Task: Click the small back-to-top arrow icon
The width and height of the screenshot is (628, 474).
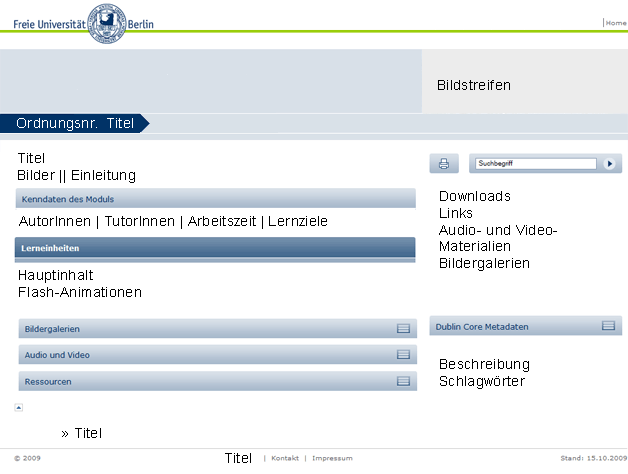Action: point(18,407)
